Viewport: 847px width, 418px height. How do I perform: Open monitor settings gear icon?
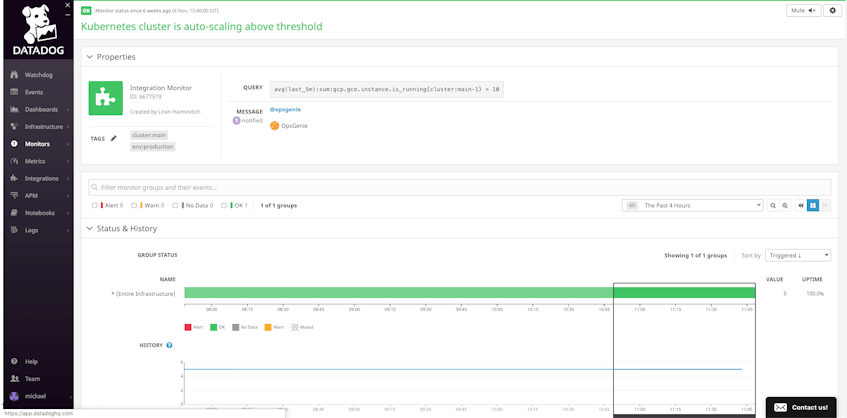832,11
